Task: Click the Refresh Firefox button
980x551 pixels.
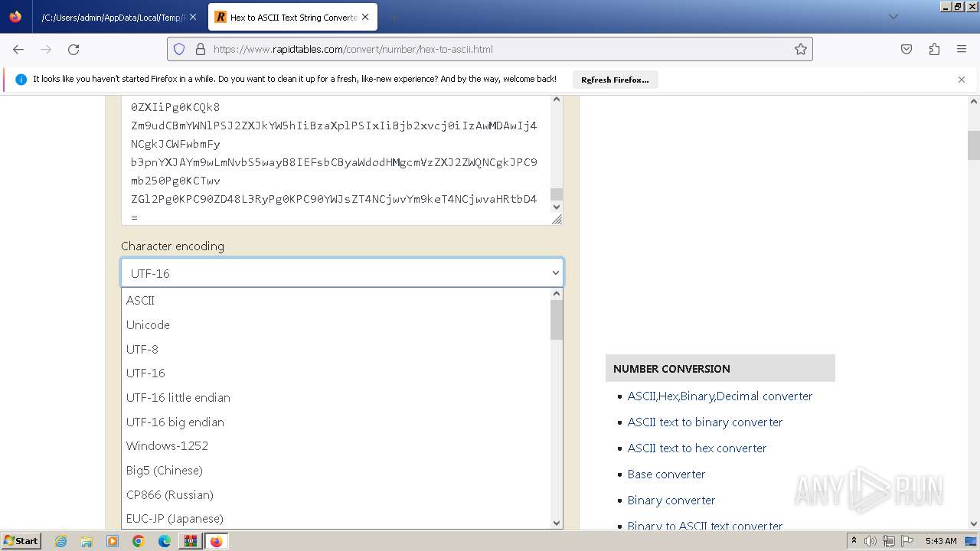Action: click(x=615, y=80)
